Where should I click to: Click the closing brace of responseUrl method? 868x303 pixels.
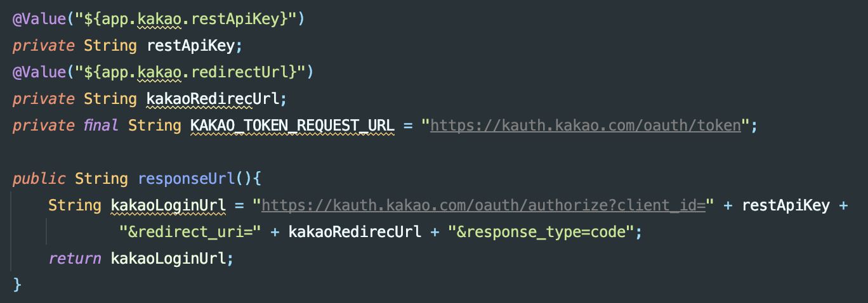tap(16, 285)
